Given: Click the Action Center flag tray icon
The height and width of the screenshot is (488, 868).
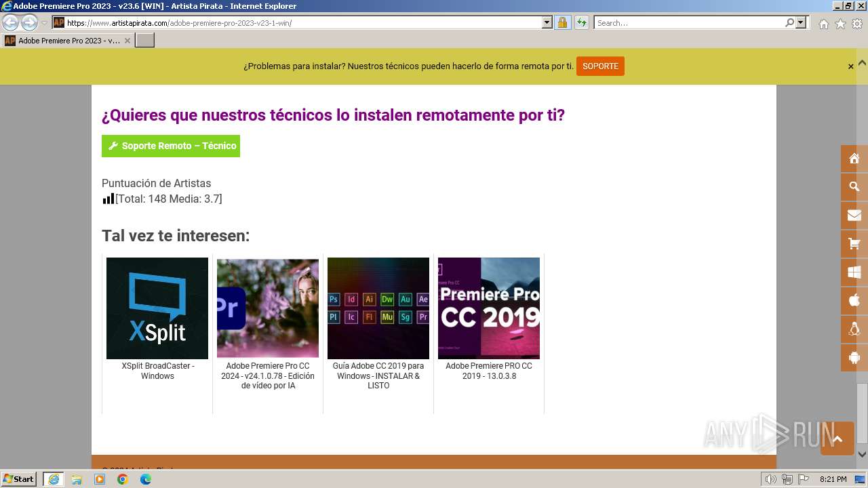Looking at the screenshot, I should (x=803, y=479).
